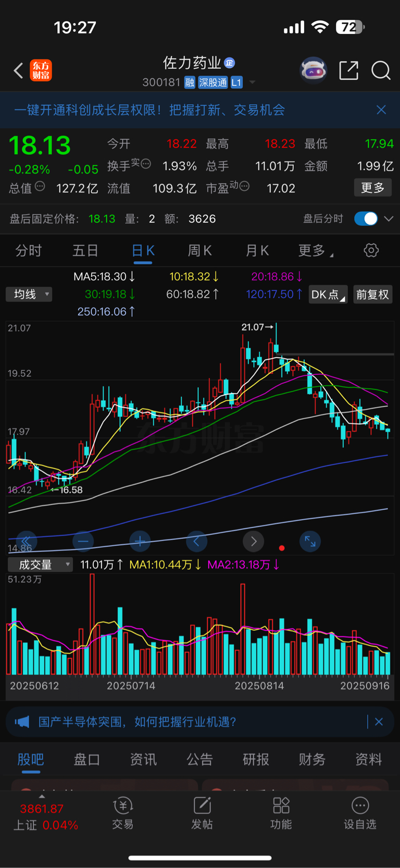Open the 均线 indicator dropdown
This screenshot has height=868, width=400.
(x=29, y=294)
